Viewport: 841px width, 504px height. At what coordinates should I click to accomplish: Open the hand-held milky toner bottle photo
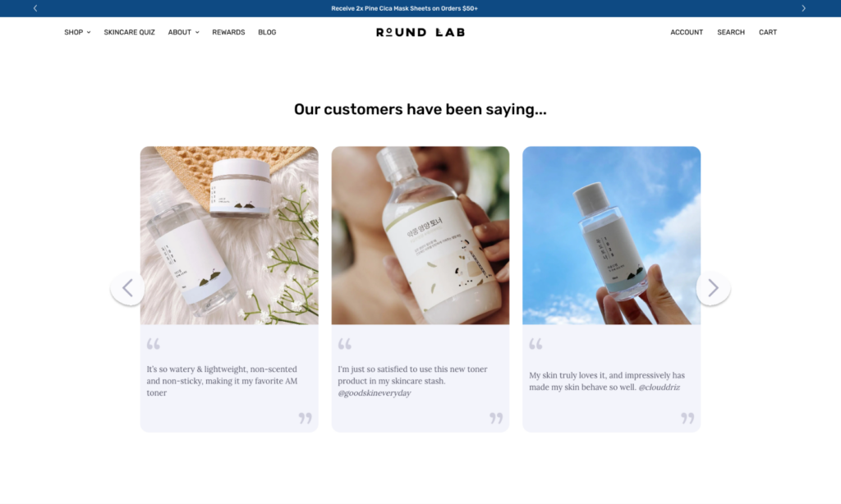click(x=420, y=236)
